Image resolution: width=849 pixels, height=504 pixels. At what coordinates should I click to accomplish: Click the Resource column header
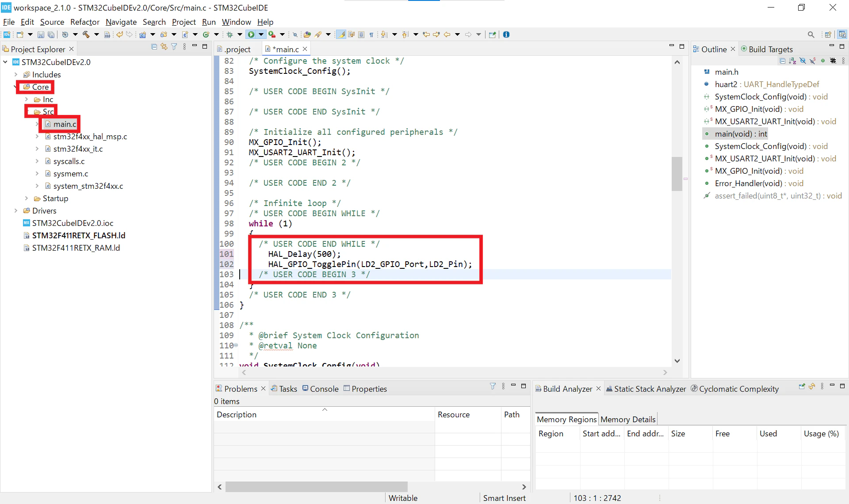point(468,415)
